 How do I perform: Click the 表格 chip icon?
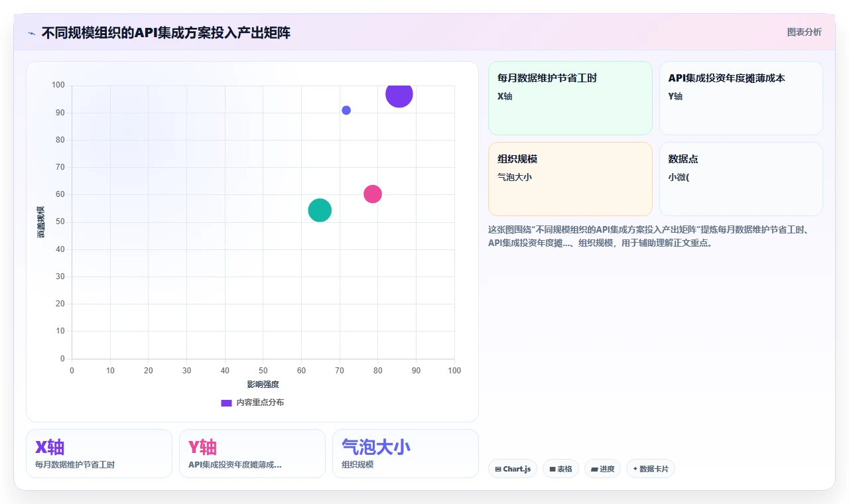(553, 470)
